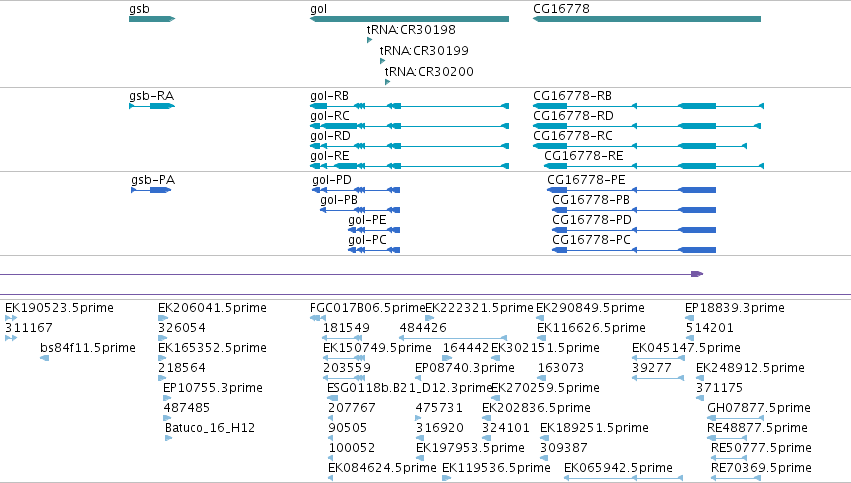
Task: Click the gol-PD protein feature
Action: coord(356,190)
